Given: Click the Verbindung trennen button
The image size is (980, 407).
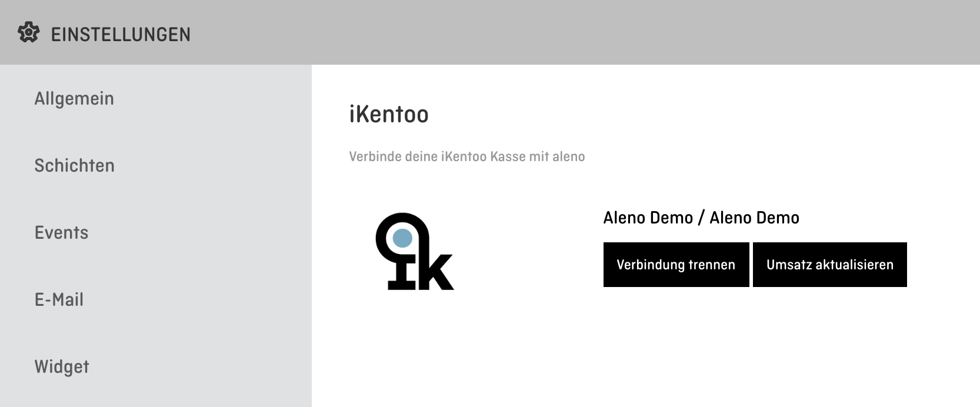Looking at the screenshot, I should (x=676, y=265).
